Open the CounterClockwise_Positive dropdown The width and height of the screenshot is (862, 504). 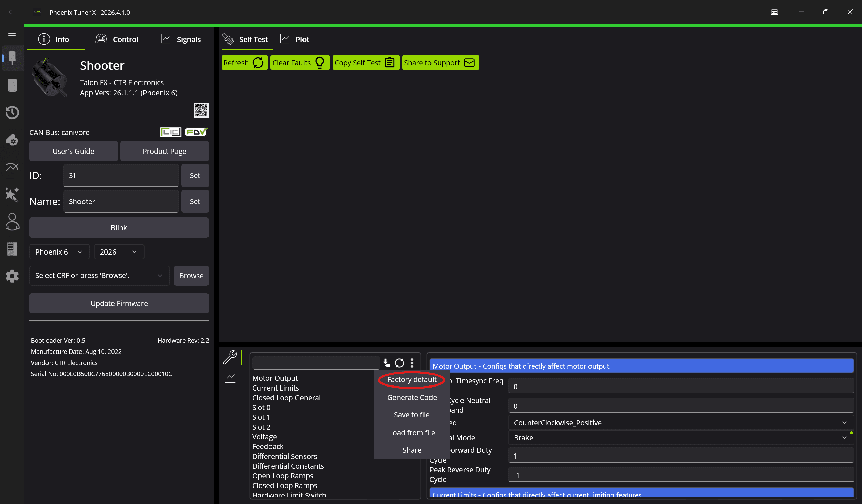[x=681, y=423]
